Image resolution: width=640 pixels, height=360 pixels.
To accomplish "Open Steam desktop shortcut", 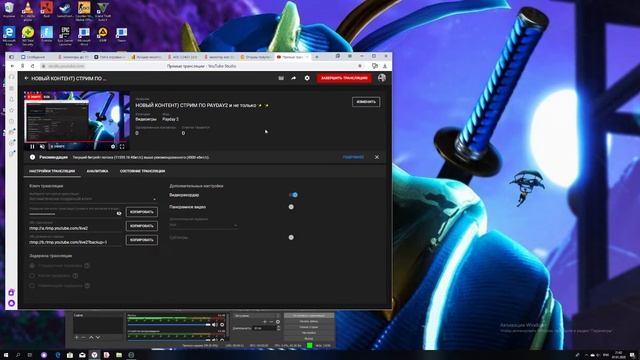I will tap(65, 10).
